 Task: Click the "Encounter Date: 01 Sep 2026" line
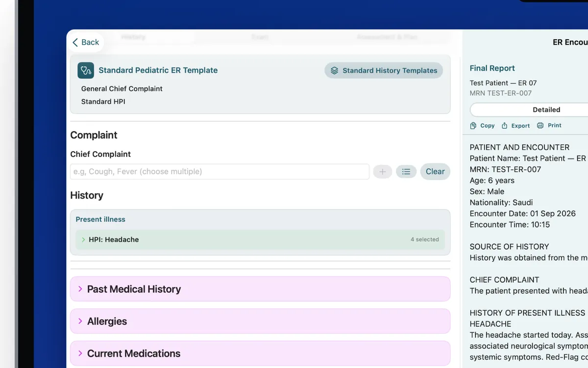(522, 213)
